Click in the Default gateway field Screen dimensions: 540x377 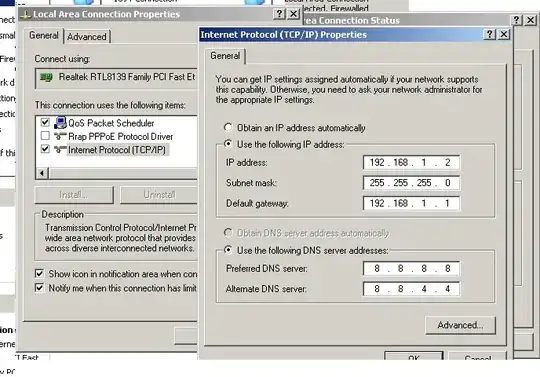click(411, 203)
